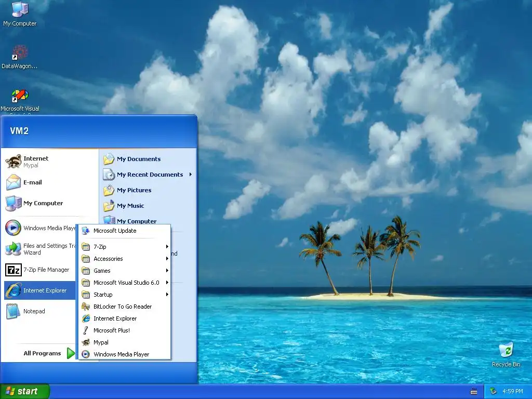
Task: Open Notepad icon in start menu
Action: [14, 311]
